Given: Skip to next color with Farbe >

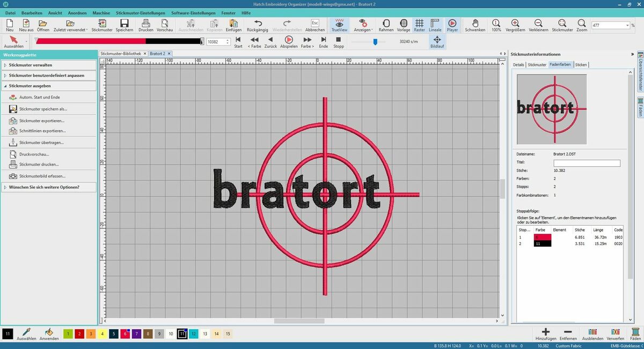Looking at the screenshot, I should click(x=308, y=42).
